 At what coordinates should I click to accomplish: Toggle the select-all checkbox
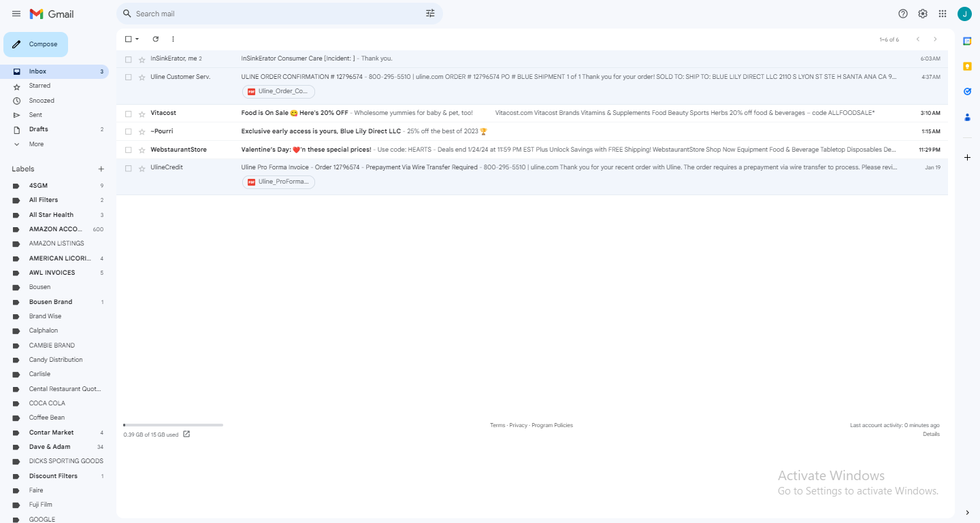point(129,39)
